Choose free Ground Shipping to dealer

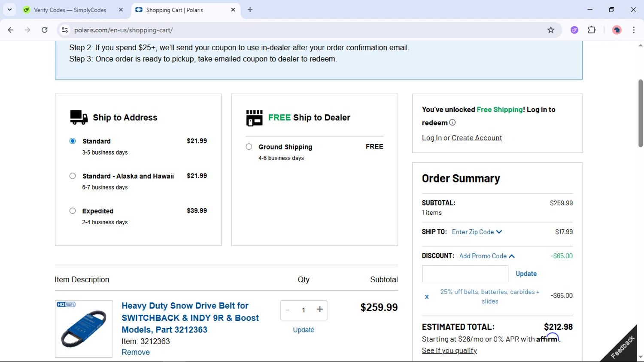point(249,146)
